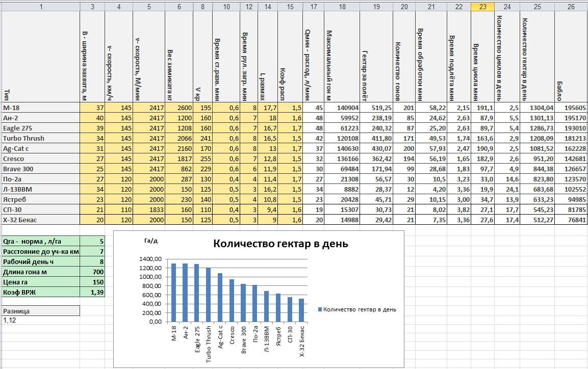The image size is (588, 369).
Task: Click the Turbo Thrush row name cell
Action: coord(40,138)
